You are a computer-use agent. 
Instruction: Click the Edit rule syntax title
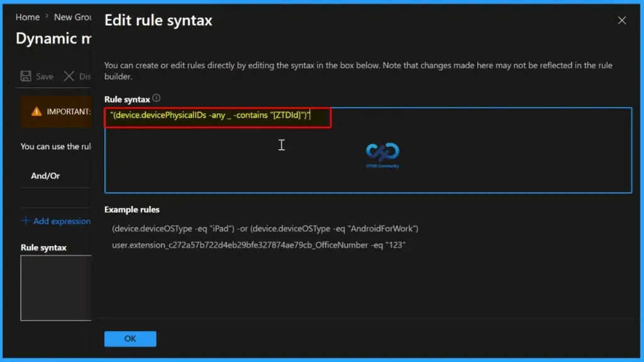pyautogui.click(x=158, y=20)
